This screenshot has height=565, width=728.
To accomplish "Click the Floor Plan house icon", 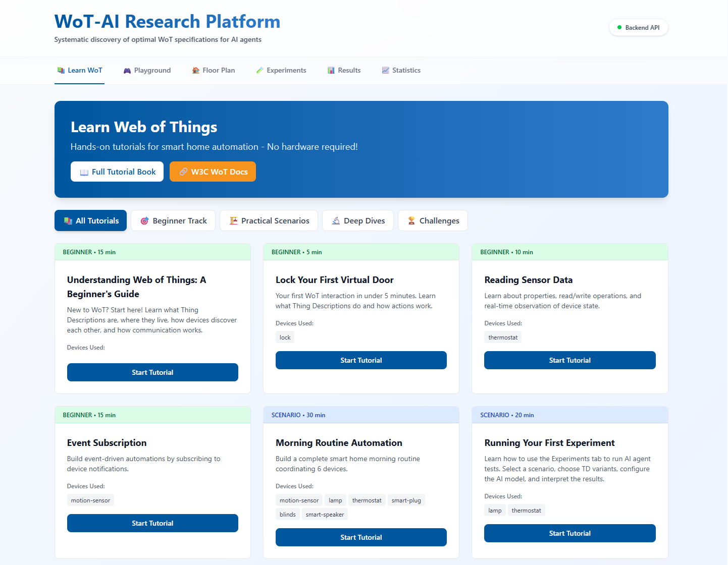I will (196, 71).
